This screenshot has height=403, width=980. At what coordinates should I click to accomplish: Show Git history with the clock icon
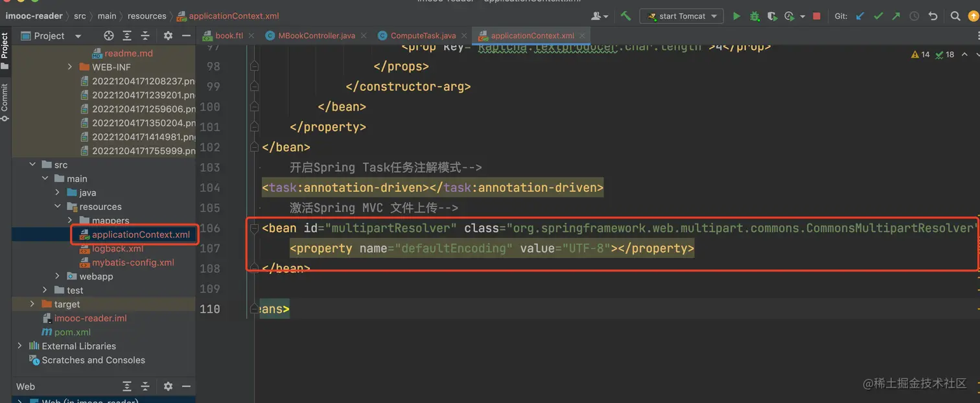[x=914, y=16]
